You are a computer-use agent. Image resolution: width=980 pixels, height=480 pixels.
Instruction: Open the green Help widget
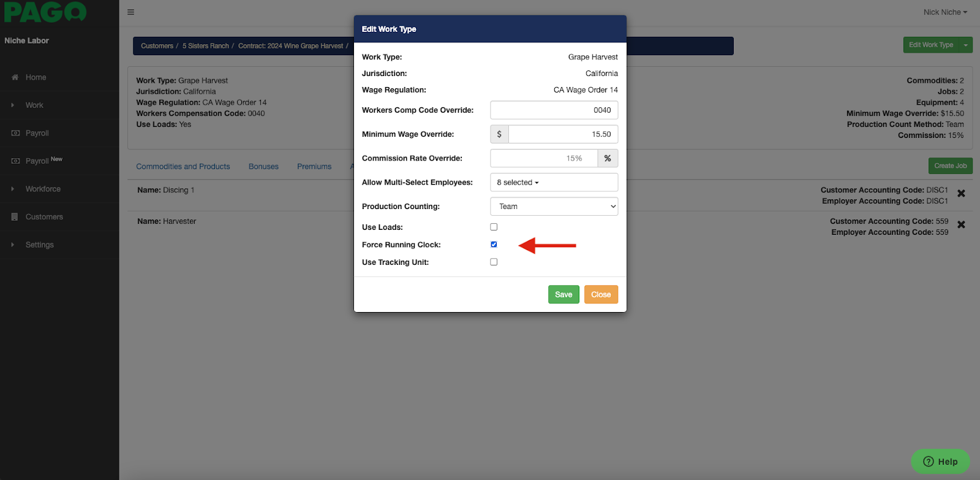click(x=940, y=462)
